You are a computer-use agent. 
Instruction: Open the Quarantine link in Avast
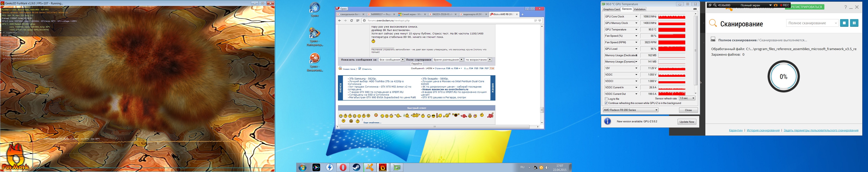point(735,130)
